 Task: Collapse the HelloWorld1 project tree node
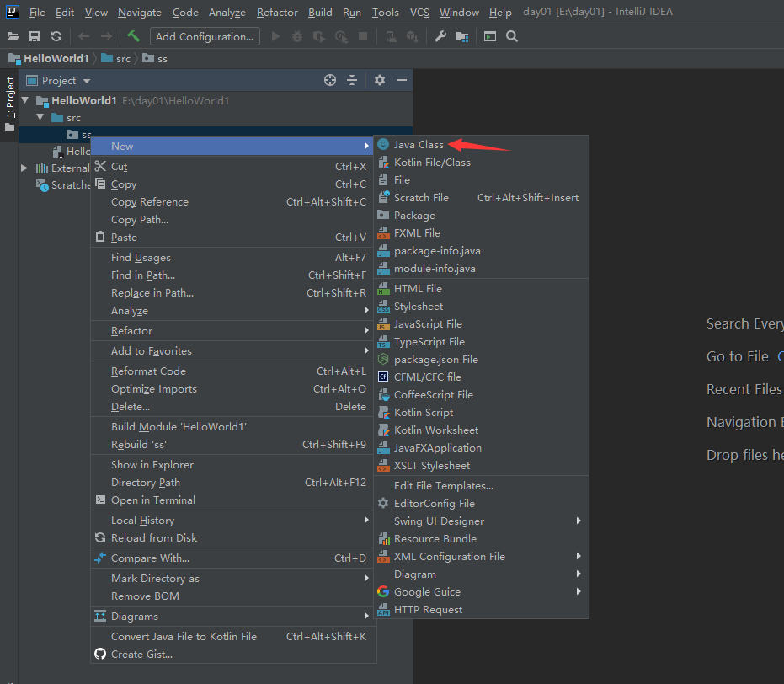25,100
